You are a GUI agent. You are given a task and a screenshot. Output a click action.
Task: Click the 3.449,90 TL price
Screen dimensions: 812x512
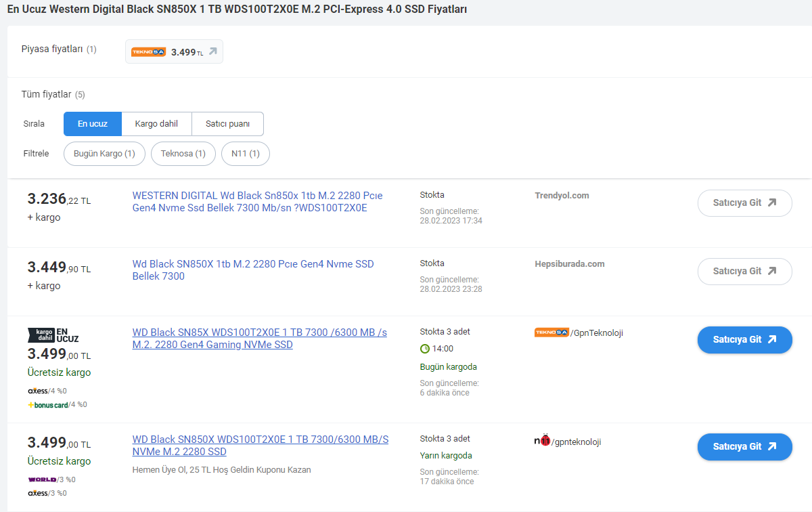[x=59, y=268]
